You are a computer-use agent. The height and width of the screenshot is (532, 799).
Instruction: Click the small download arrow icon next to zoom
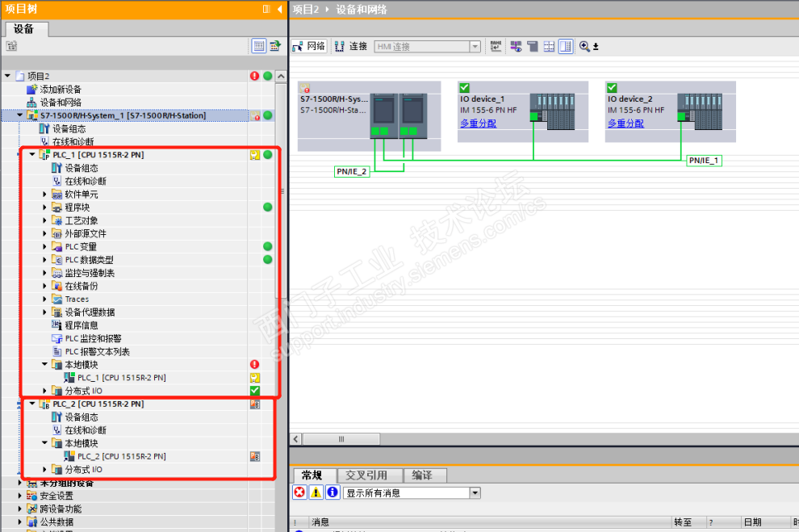point(596,47)
